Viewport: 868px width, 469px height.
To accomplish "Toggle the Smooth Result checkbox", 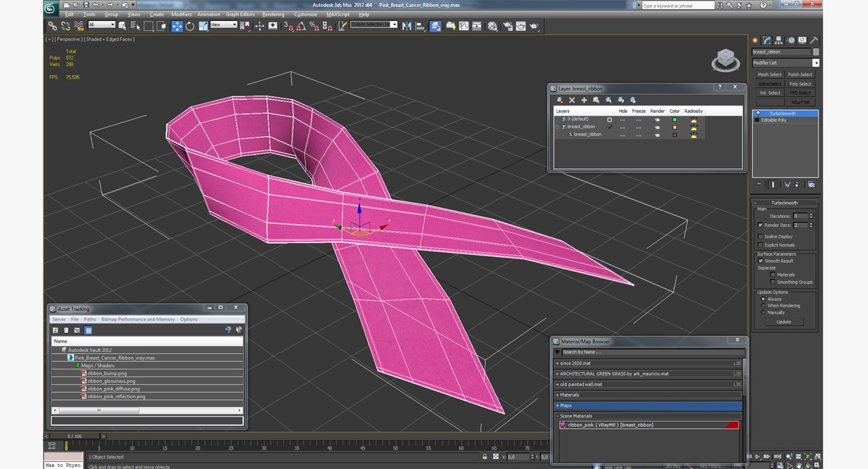I will (x=760, y=261).
